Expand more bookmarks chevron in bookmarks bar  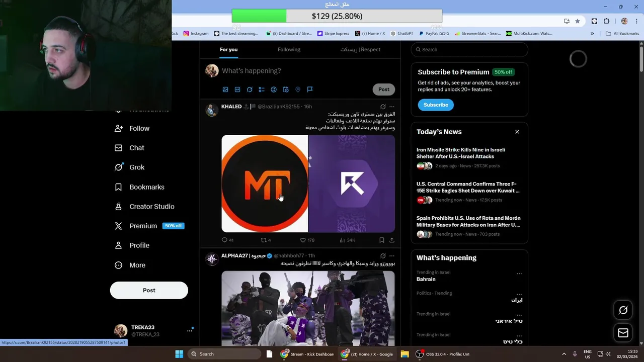click(x=592, y=34)
